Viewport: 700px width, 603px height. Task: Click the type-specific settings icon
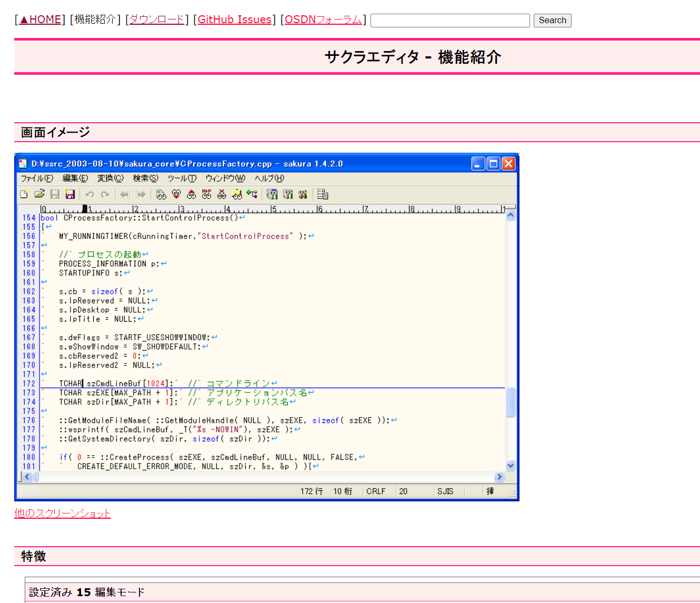click(x=287, y=194)
